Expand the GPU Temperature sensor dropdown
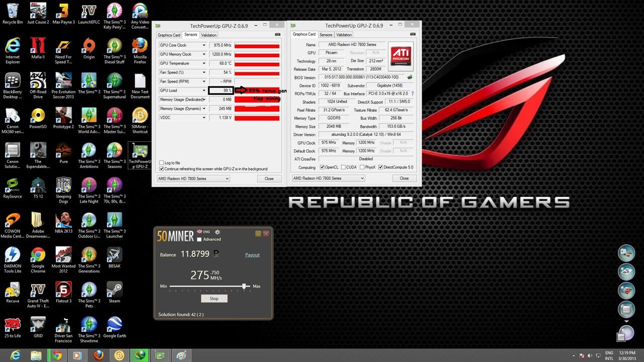644x362 pixels. tap(204, 63)
